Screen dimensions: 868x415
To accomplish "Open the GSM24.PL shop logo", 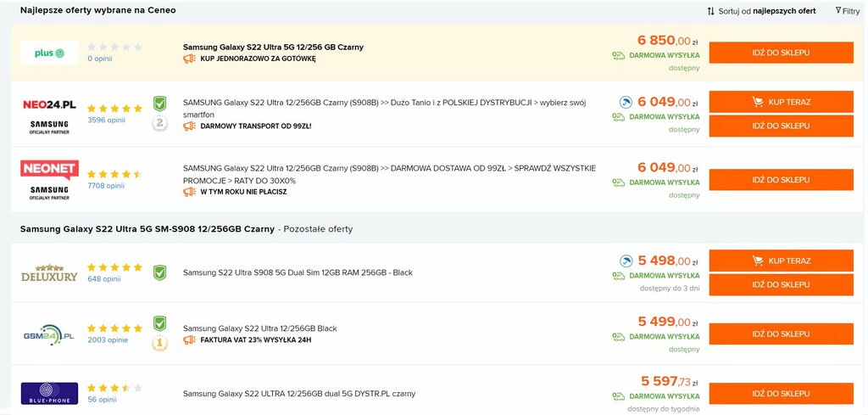I will click(x=49, y=334).
